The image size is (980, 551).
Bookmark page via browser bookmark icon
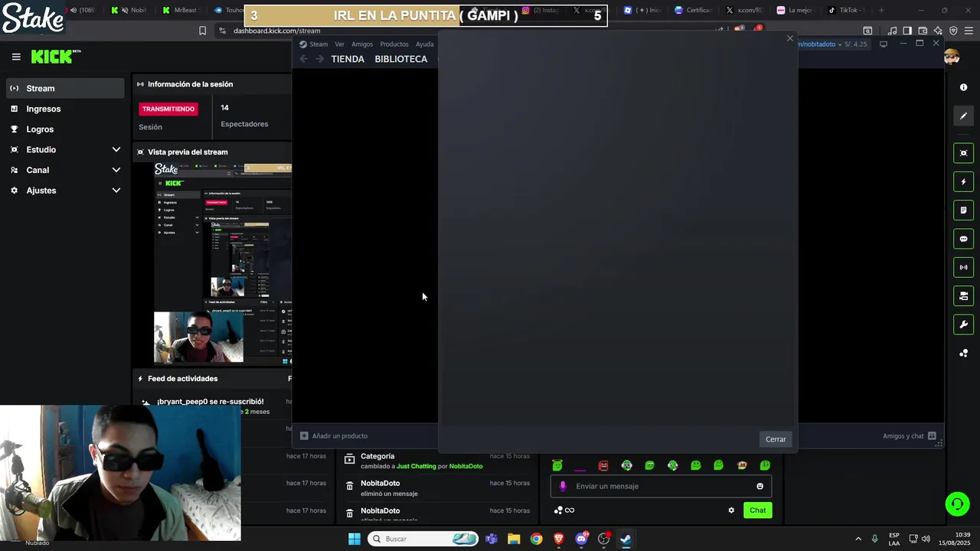202,31
